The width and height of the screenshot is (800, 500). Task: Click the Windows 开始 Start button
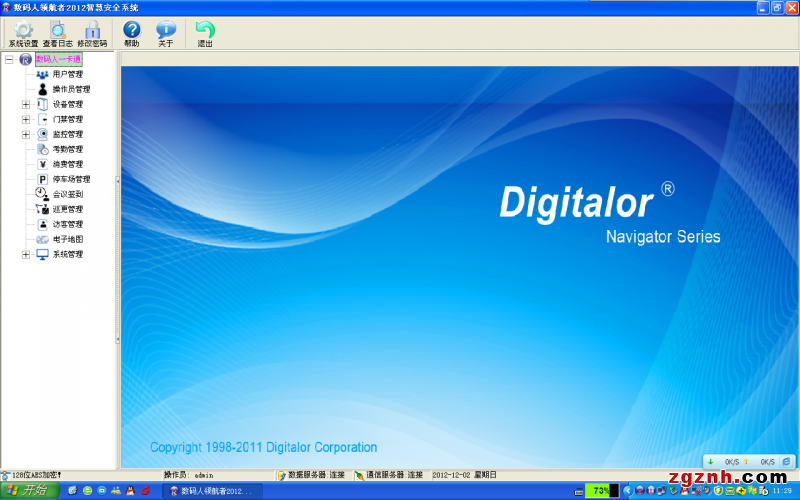pyautogui.click(x=30, y=490)
